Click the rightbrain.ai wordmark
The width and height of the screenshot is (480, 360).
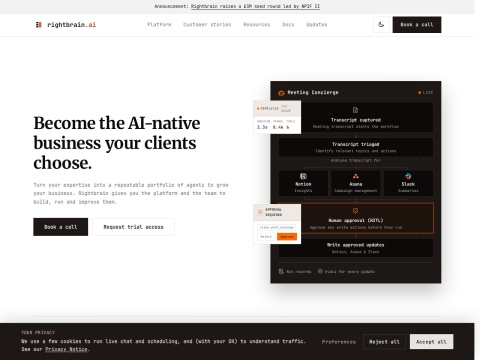pyautogui.click(x=72, y=25)
